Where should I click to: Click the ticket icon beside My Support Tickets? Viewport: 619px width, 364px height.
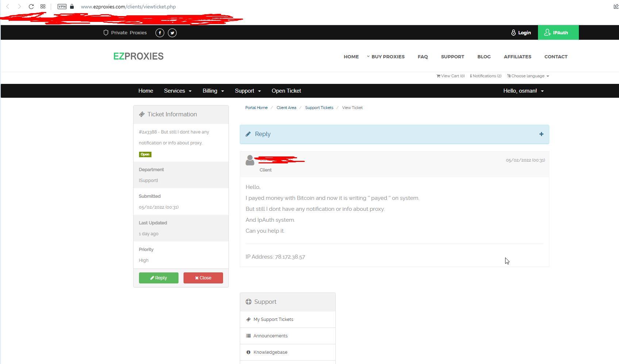248,320
